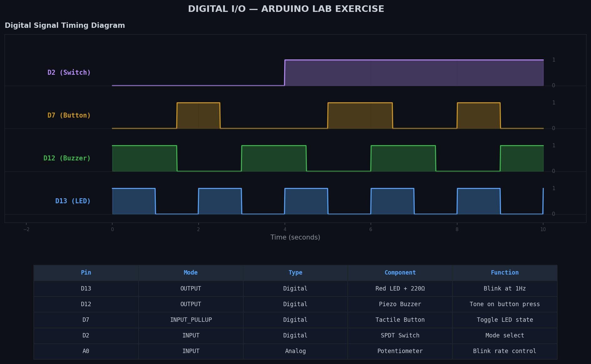This screenshot has height=364, width=591.
Task: Click the A0 pin cell
Action: click(86, 351)
